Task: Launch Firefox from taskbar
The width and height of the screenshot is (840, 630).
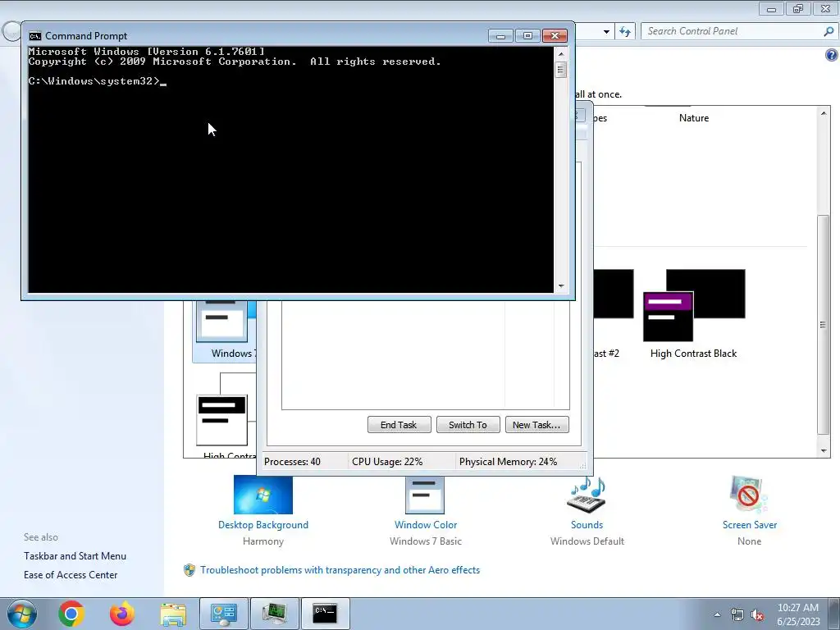Action: coord(122,614)
